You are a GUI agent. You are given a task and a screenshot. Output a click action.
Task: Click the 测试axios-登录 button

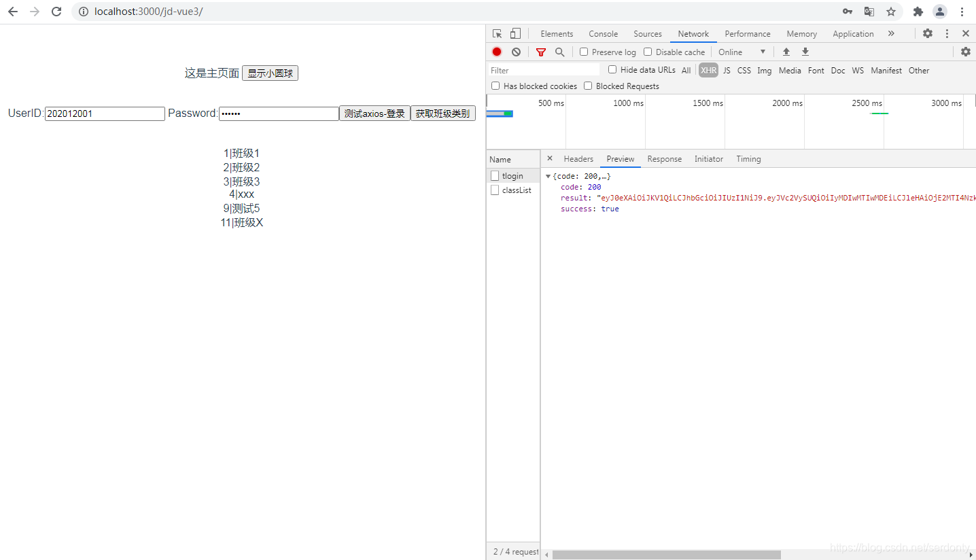pos(374,113)
